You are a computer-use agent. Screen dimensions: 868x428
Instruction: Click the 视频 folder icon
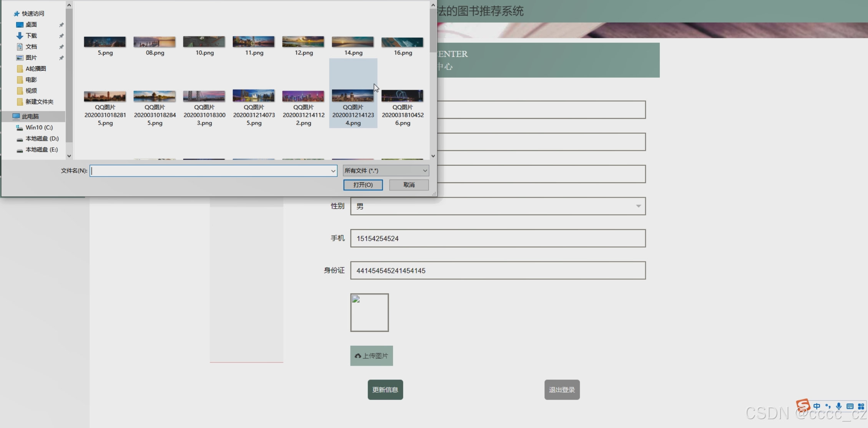pyautogui.click(x=20, y=91)
